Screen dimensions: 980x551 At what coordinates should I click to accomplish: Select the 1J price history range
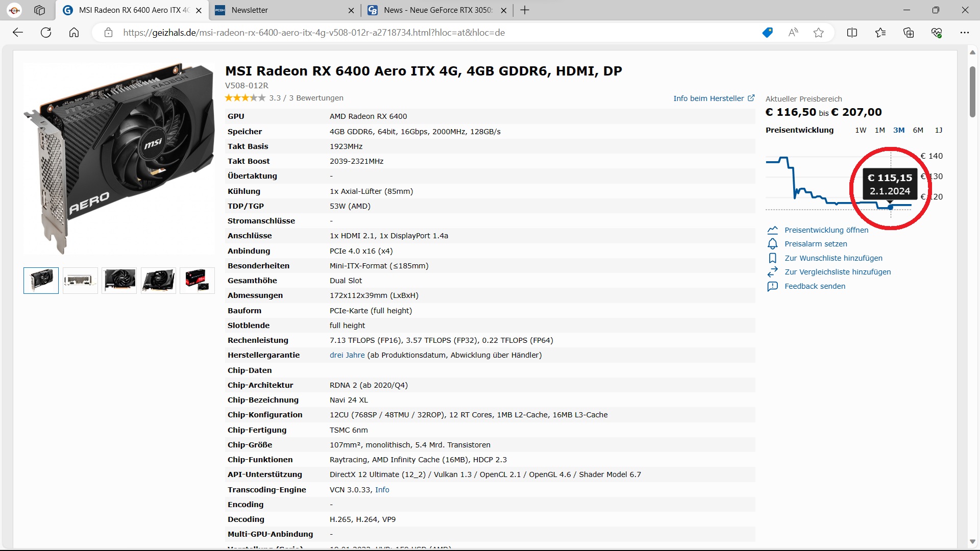(938, 130)
